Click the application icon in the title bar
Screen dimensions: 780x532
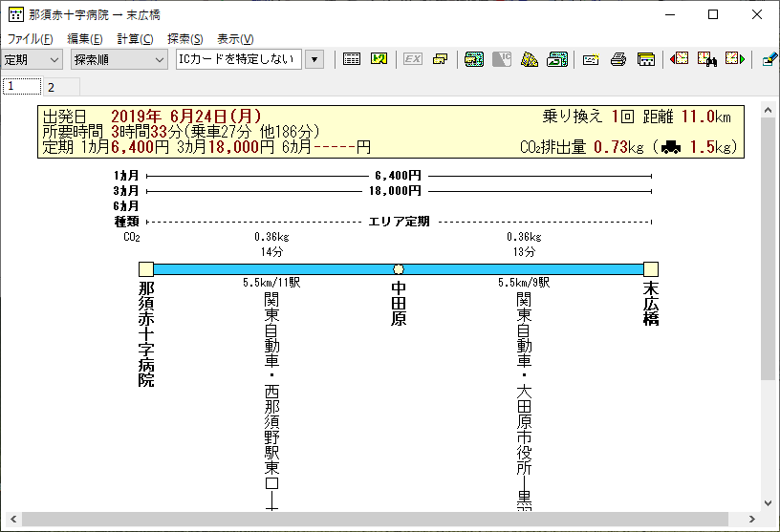click(x=16, y=14)
